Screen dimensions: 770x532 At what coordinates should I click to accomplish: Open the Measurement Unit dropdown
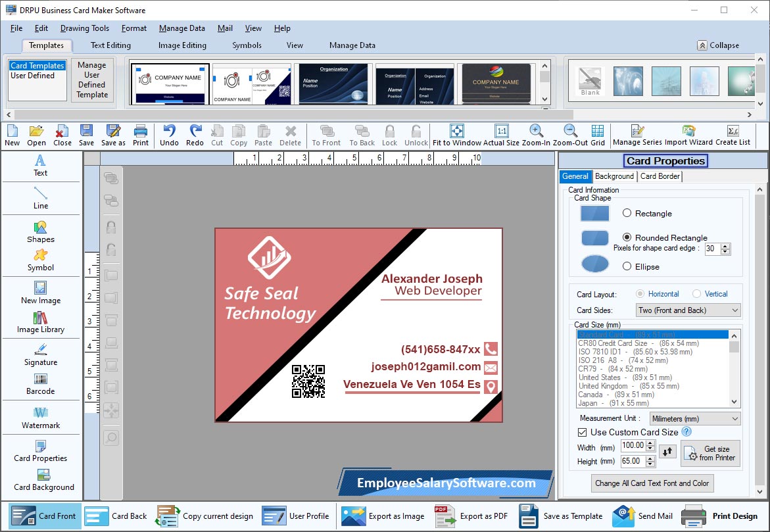[x=694, y=418]
